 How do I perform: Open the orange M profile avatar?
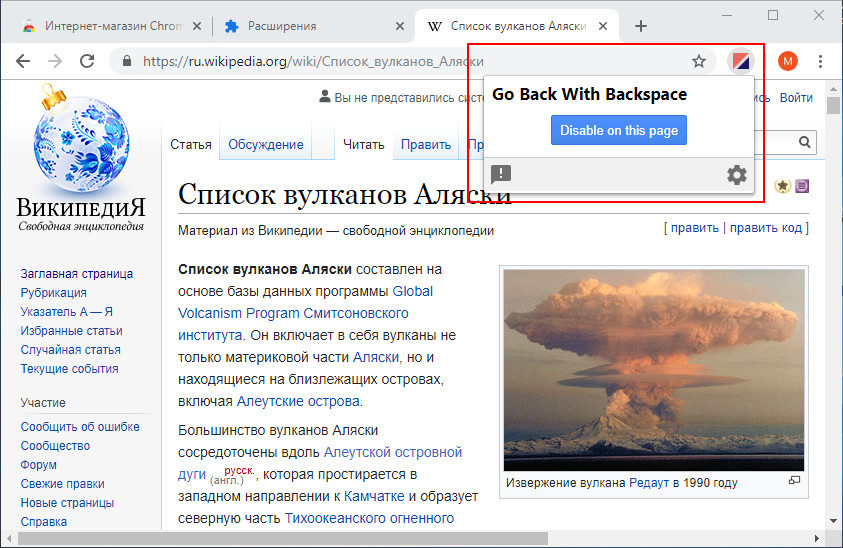point(788,61)
